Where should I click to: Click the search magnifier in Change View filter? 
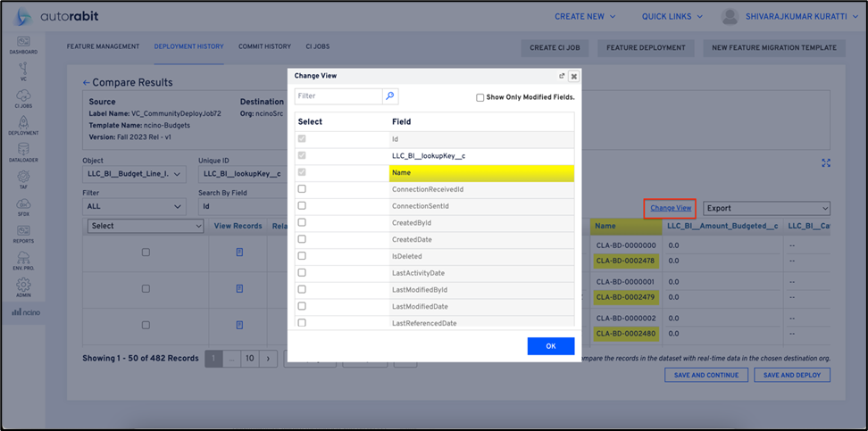point(389,95)
